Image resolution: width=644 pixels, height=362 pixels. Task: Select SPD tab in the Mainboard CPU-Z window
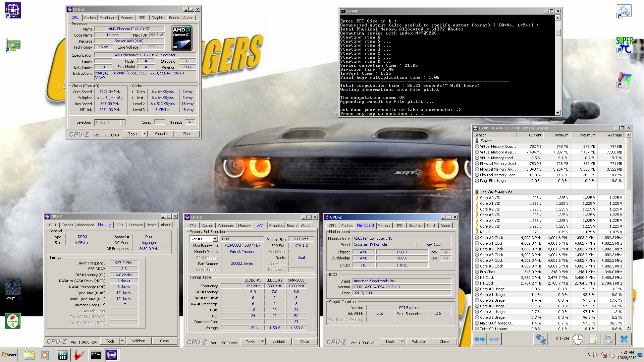click(399, 226)
